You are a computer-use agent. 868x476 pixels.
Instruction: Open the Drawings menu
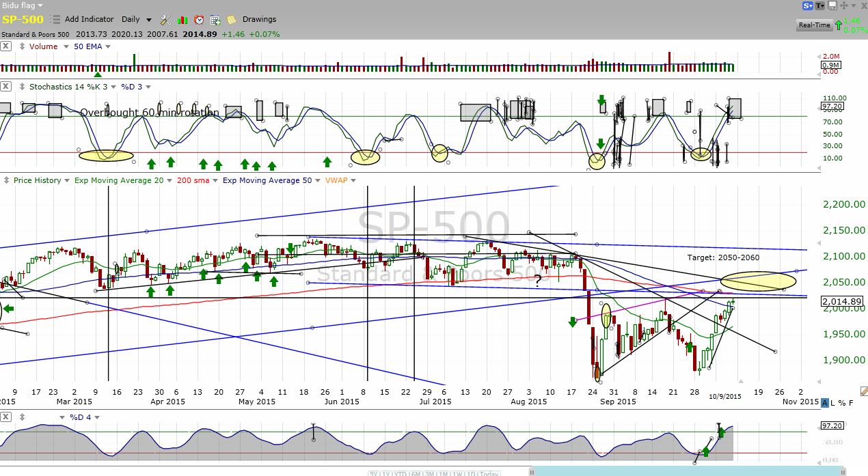click(x=259, y=20)
